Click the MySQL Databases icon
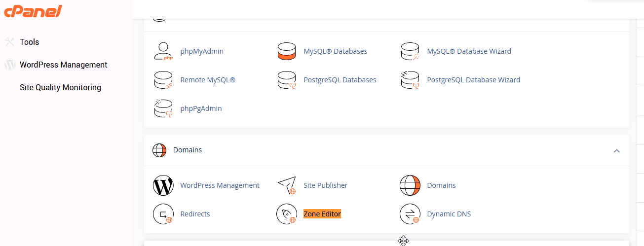644x246 pixels. click(x=287, y=51)
